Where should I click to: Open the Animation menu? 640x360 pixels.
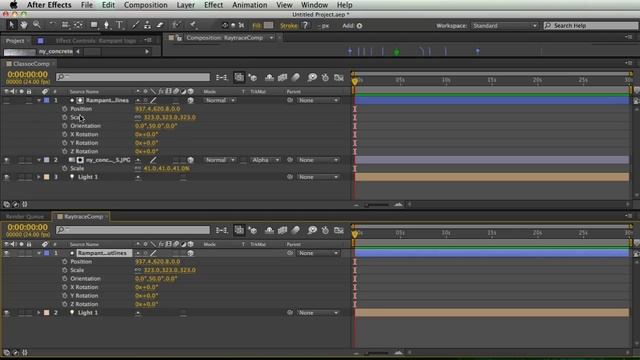coord(249,5)
